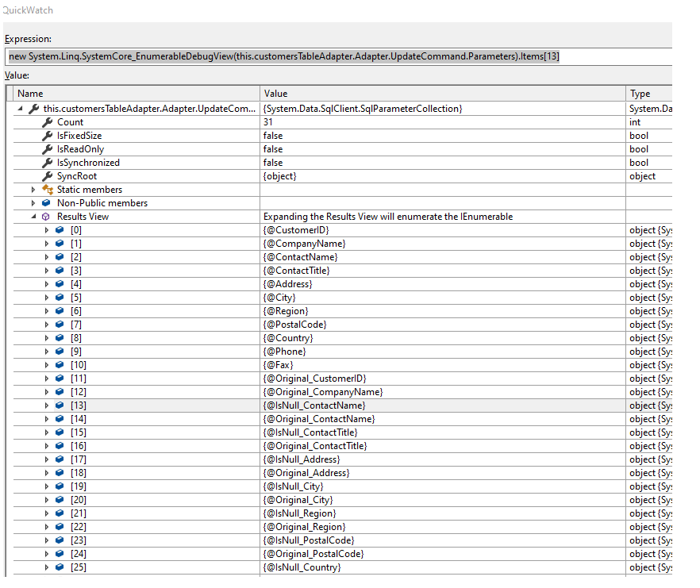Expand item [13] row arrow
This screenshot has width=700, height=588.
[46, 405]
